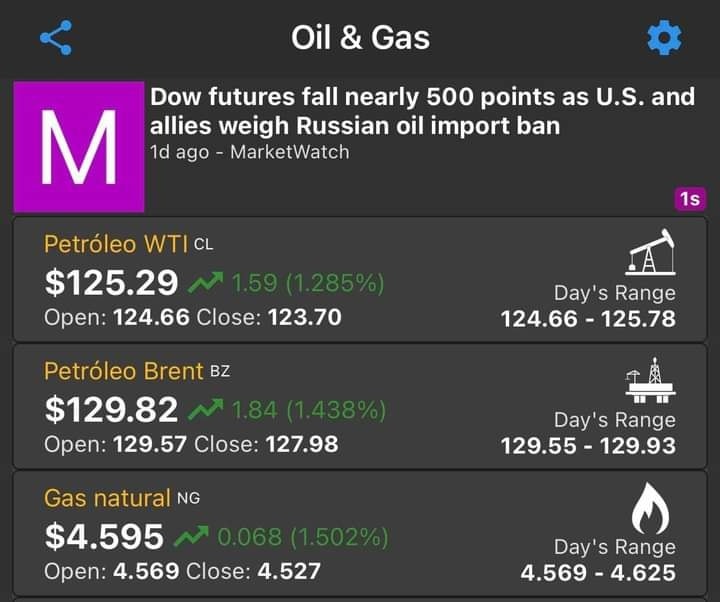Viewport: 720px width, 602px height.
Task: Tap the natural gas price $4.595
Action: [104, 537]
